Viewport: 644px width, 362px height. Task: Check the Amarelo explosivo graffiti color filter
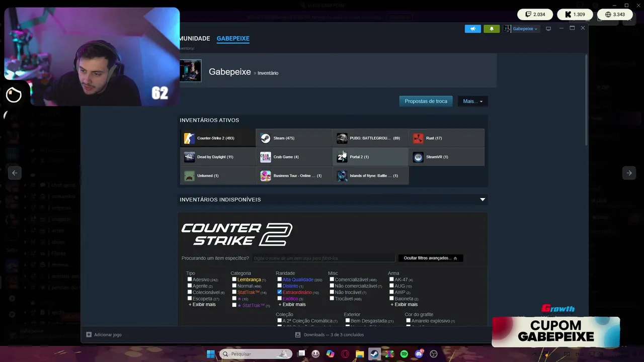point(409,321)
